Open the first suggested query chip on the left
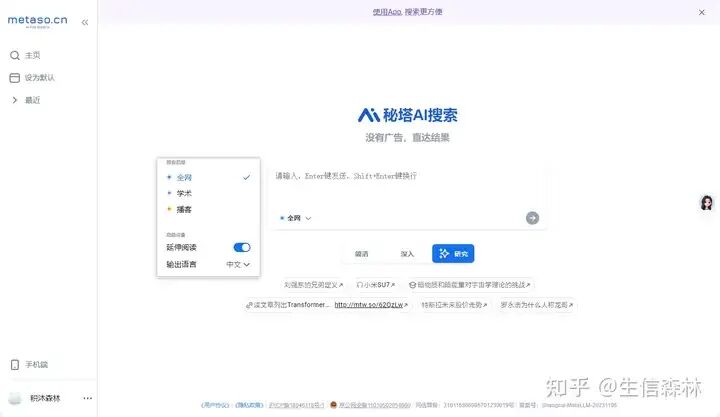Image resolution: width=720 pixels, height=417 pixels. point(314,285)
